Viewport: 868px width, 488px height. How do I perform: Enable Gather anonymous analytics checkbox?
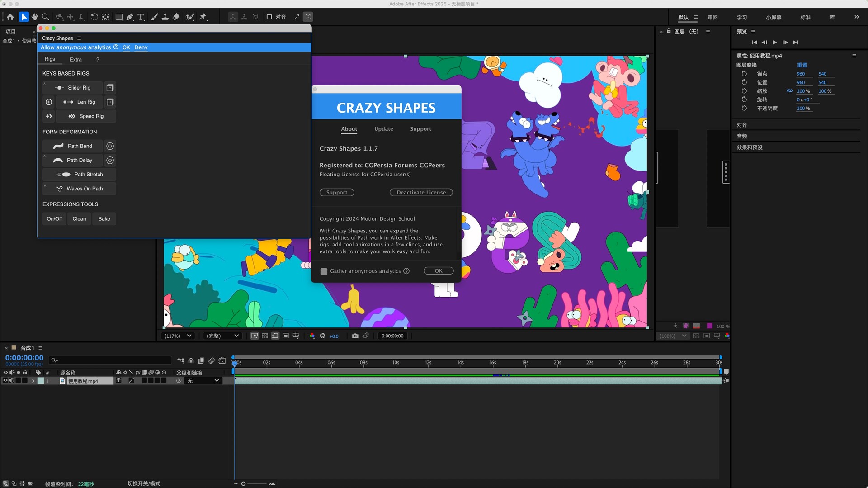(x=324, y=271)
